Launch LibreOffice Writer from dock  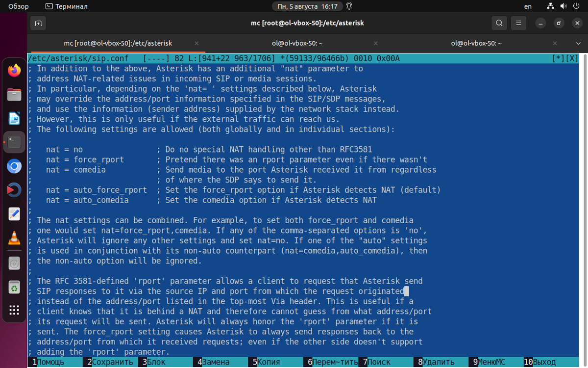click(14, 118)
